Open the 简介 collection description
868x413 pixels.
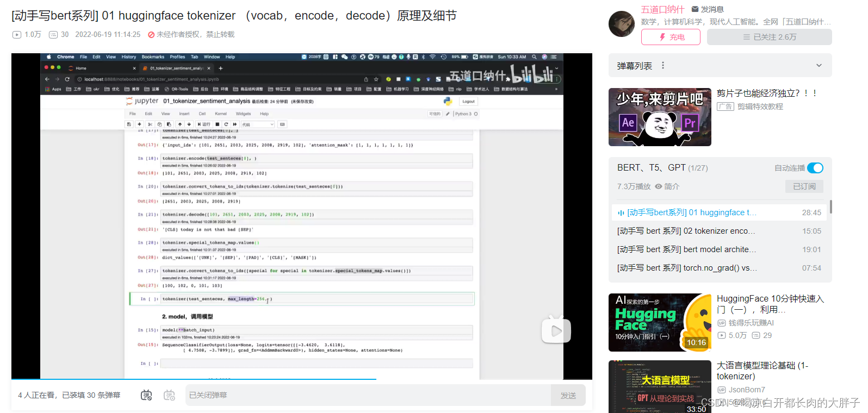tap(672, 186)
